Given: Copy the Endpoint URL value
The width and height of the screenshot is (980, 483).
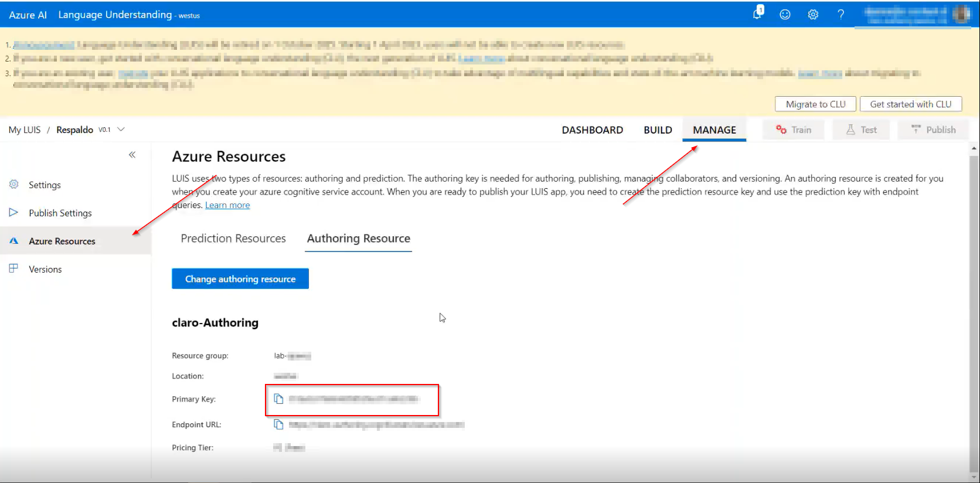Looking at the screenshot, I should (279, 424).
